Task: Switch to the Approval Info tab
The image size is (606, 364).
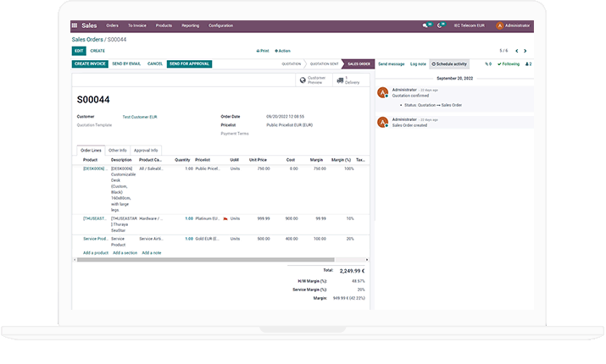Action: (146, 150)
